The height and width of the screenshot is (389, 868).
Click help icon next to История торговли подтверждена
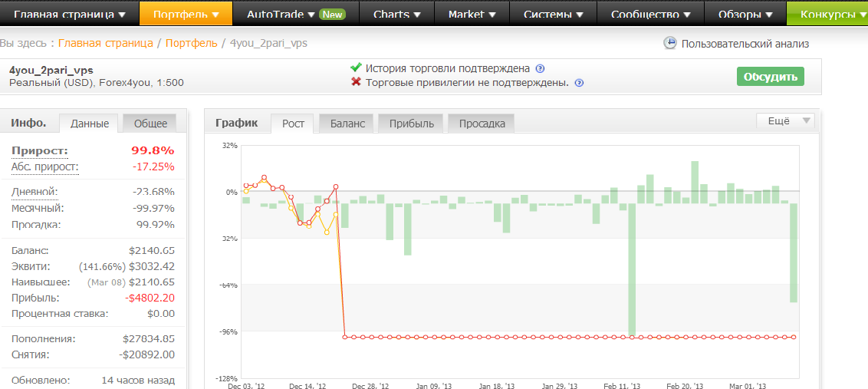click(541, 69)
